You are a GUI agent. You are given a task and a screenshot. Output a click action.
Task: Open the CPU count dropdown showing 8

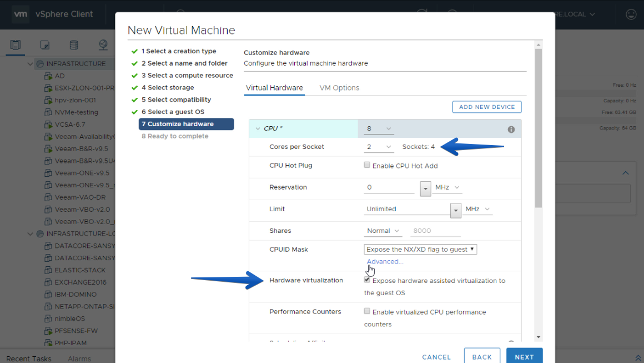pyautogui.click(x=379, y=128)
